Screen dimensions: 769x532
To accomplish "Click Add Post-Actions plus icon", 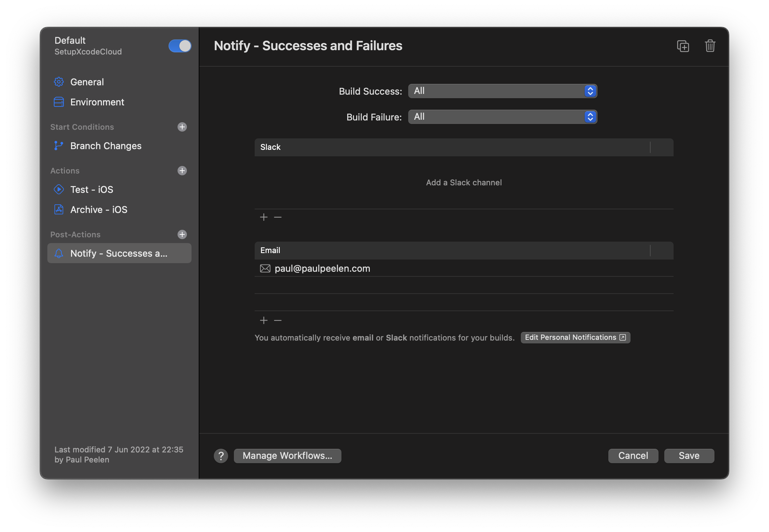I will pos(182,234).
